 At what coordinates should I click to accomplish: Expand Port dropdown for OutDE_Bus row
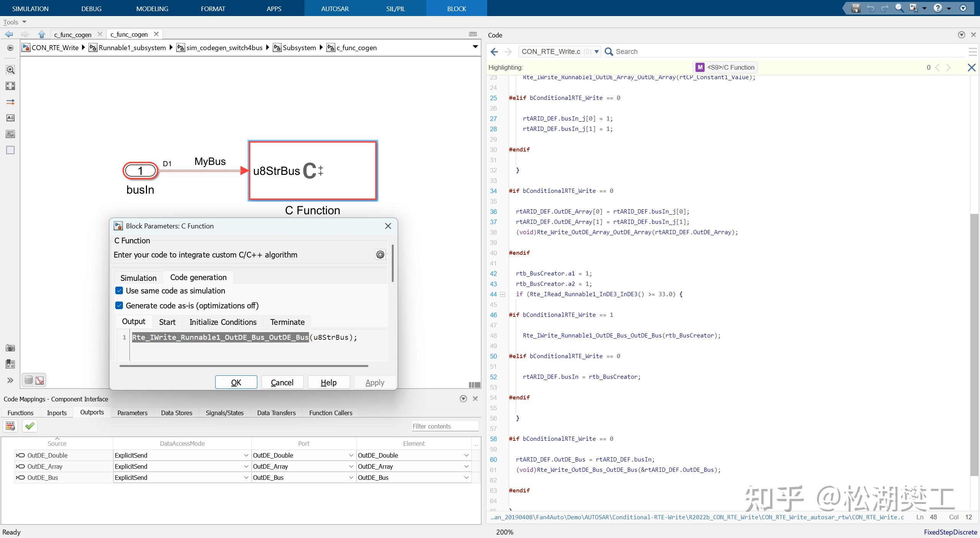pyautogui.click(x=351, y=478)
